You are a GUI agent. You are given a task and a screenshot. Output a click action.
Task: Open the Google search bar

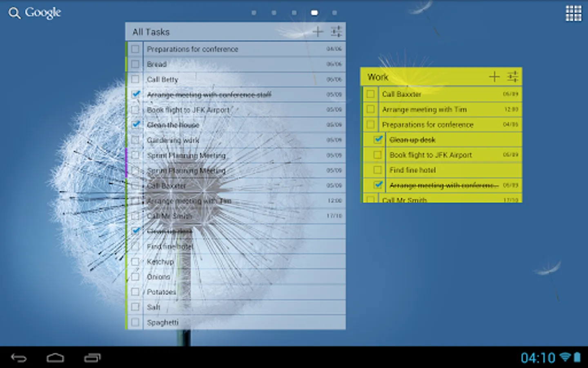pos(35,13)
